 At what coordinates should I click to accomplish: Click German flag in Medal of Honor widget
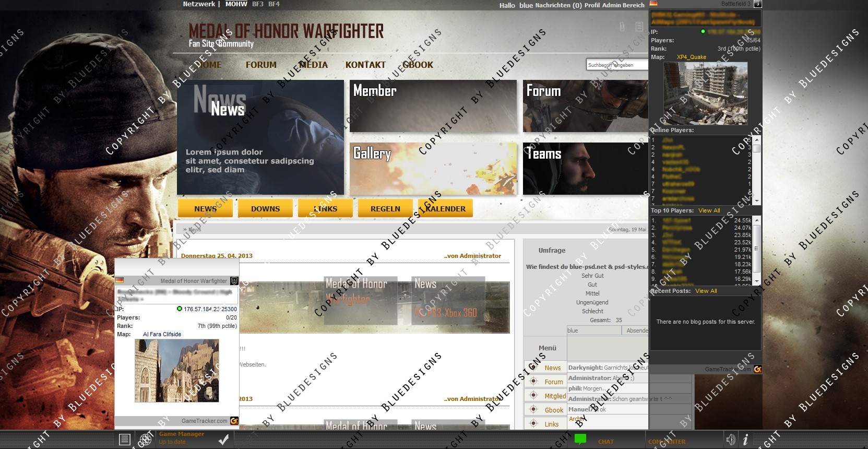[x=120, y=280]
